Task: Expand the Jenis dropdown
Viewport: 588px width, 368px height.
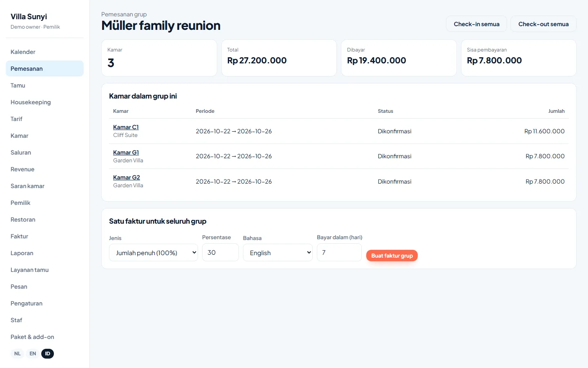Action: pyautogui.click(x=154, y=253)
